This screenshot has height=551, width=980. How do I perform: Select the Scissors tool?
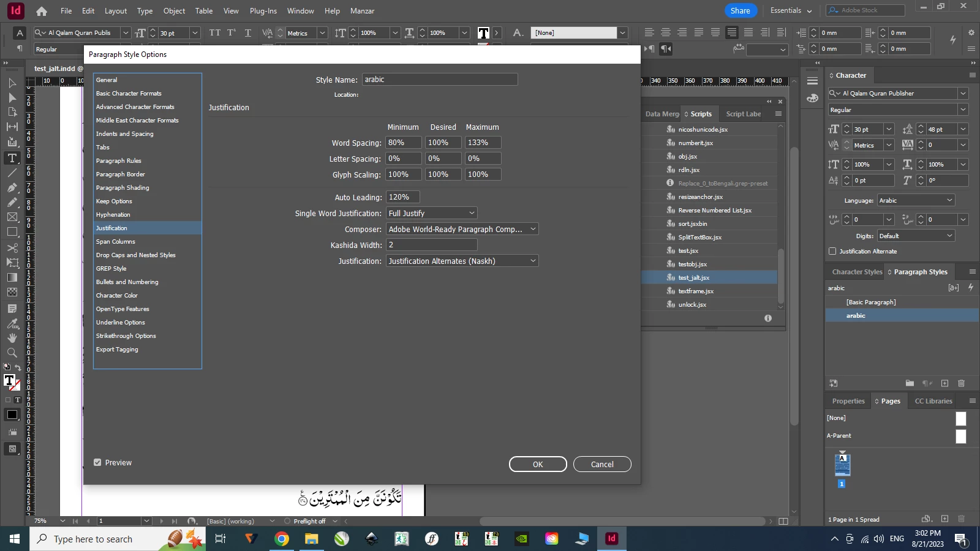pos(12,248)
